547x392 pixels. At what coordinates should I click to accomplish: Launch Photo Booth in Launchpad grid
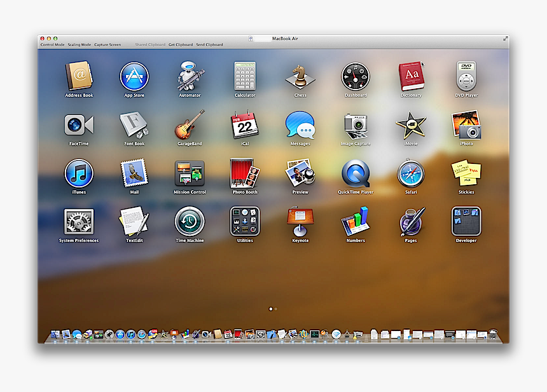coord(245,173)
